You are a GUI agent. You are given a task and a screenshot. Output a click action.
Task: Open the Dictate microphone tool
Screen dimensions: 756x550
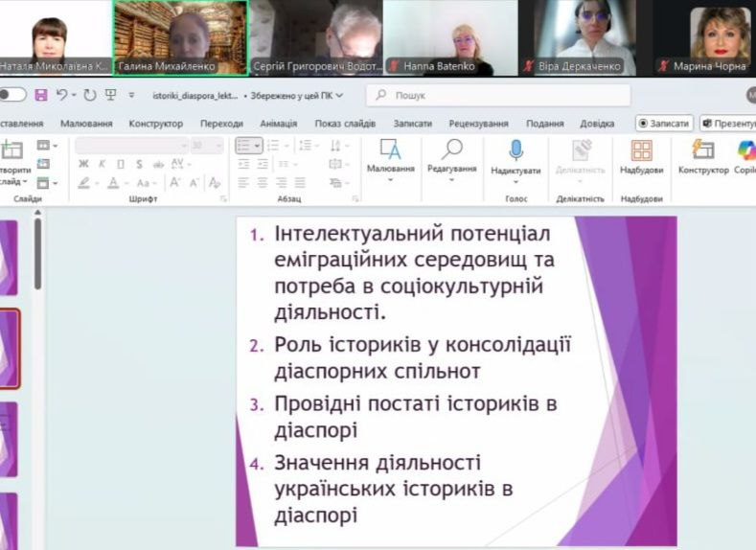point(515,151)
